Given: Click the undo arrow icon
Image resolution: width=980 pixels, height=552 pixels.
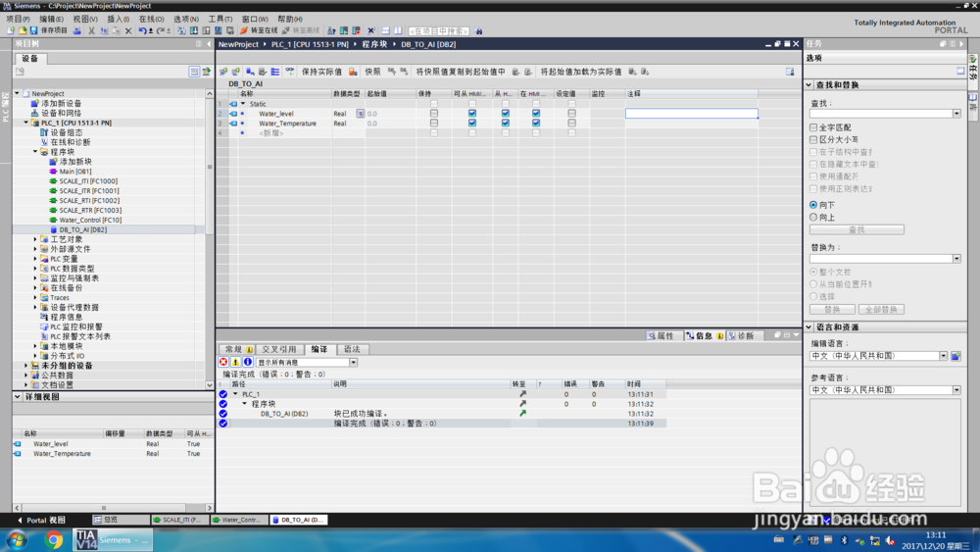Looking at the screenshot, I should pyautogui.click(x=142, y=30).
